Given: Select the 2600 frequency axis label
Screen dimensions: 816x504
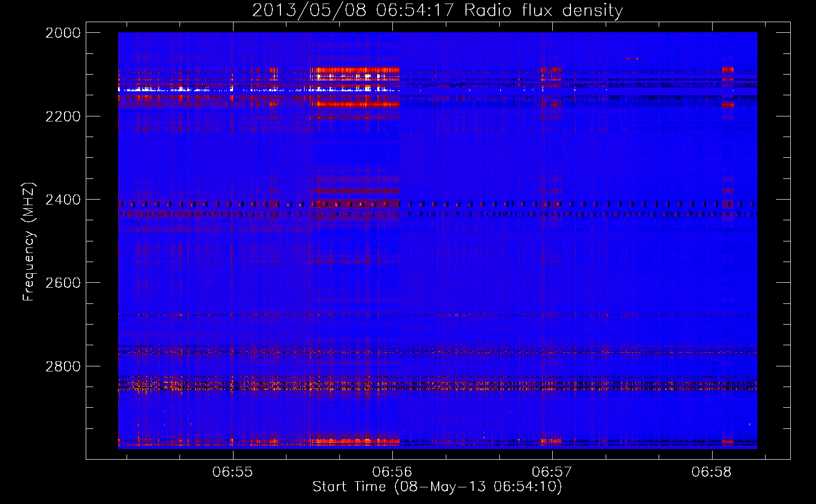Looking at the screenshot, I should point(63,283).
